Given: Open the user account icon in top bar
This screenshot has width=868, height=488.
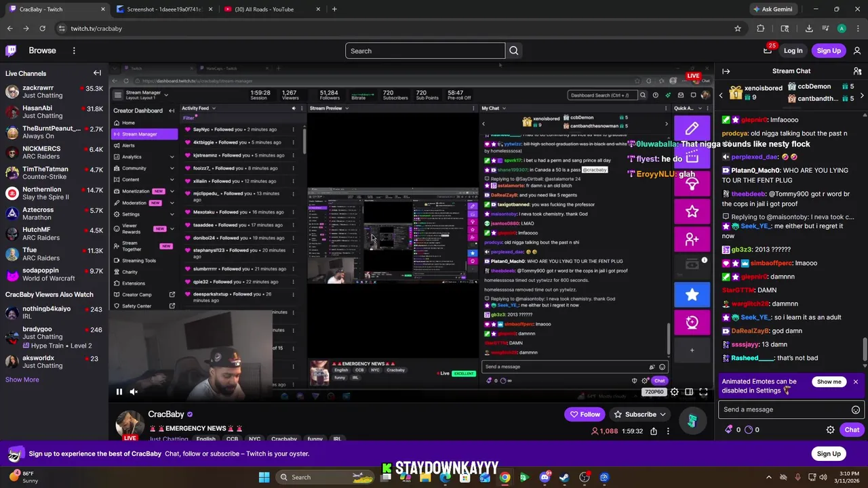Looking at the screenshot, I should 857,51.
